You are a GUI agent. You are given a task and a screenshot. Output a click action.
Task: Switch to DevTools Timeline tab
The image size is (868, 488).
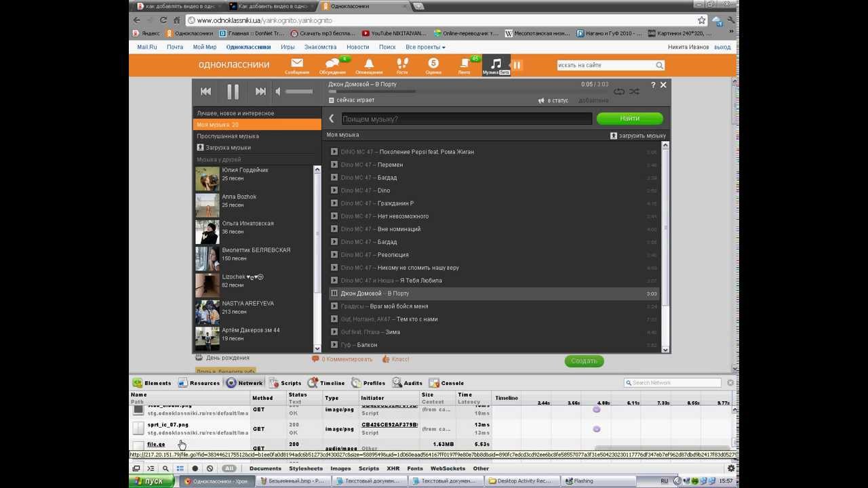[x=327, y=383]
